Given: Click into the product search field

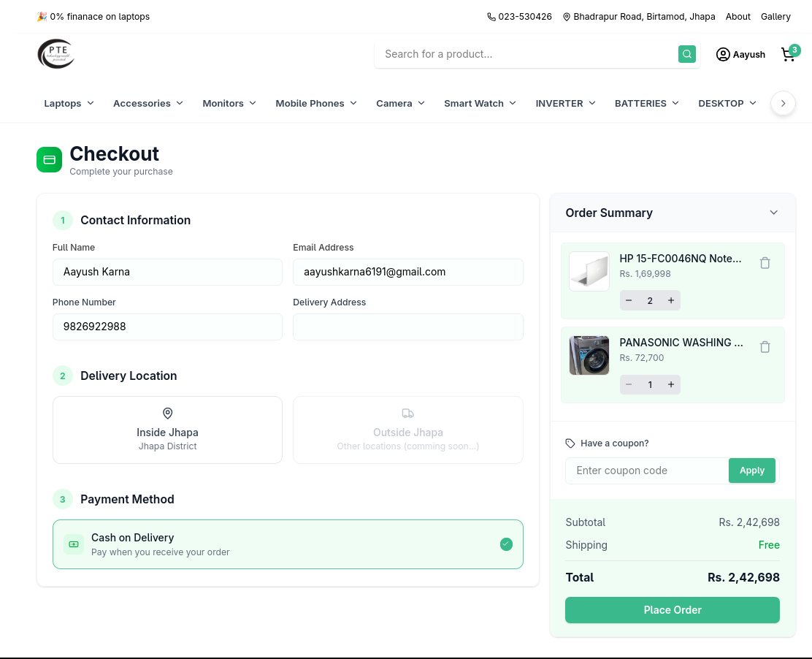Looking at the screenshot, I should pos(526,54).
